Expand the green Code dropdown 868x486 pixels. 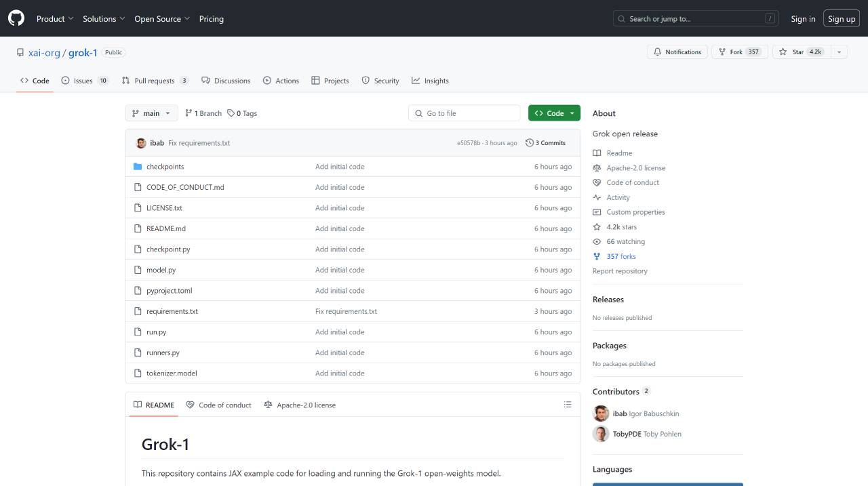(x=554, y=113)
